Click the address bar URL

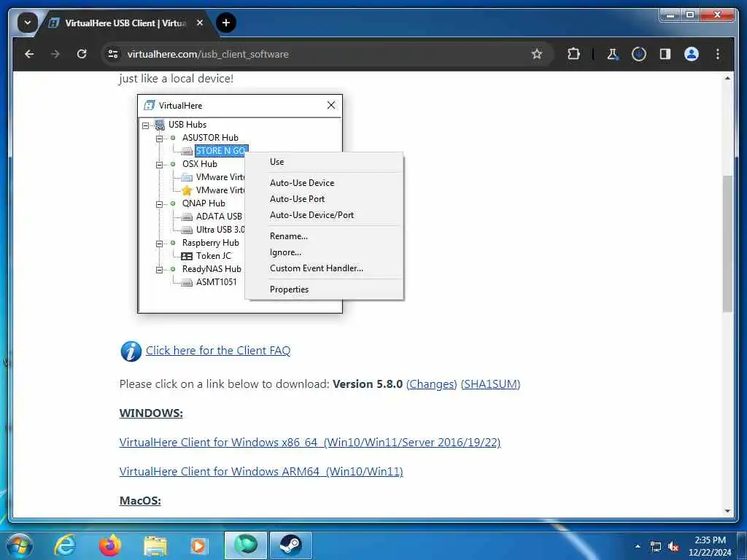coord(208,54)
